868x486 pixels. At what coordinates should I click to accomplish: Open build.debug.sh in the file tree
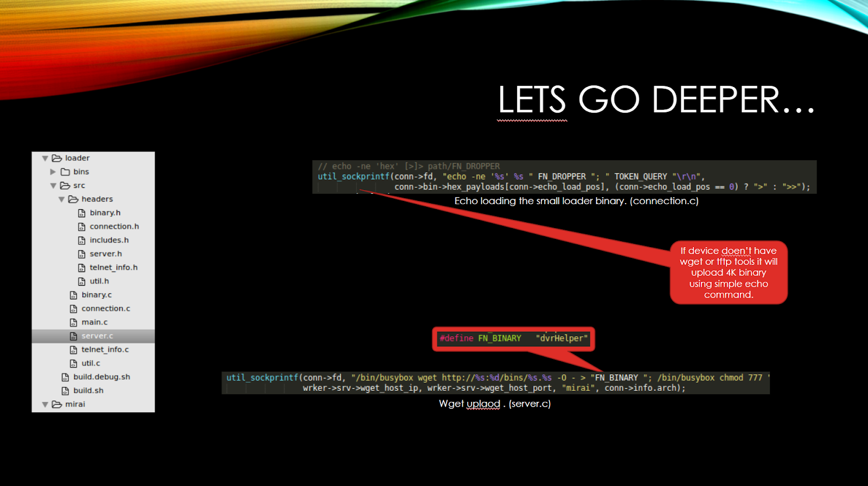click(102, 377)
